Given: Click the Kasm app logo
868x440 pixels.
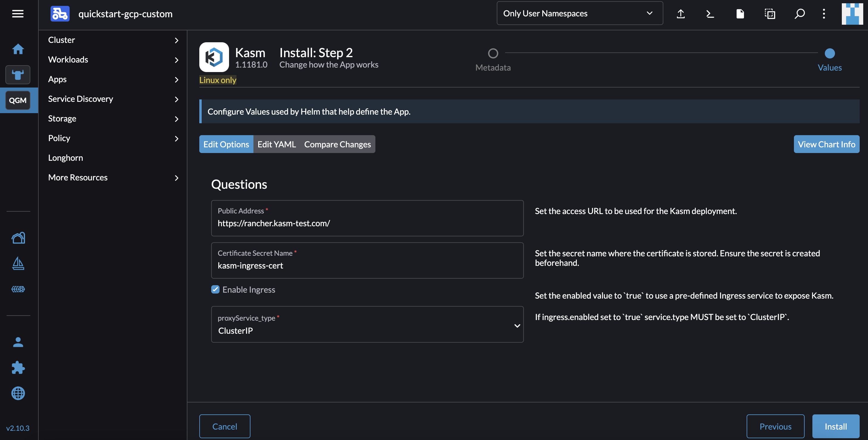Looking at the screenshot, I should coord(214,57).
